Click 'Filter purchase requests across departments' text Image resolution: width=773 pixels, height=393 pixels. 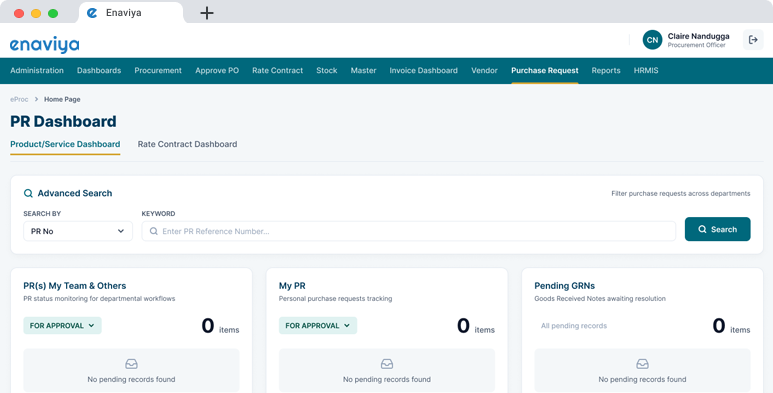tap(681, 193)
